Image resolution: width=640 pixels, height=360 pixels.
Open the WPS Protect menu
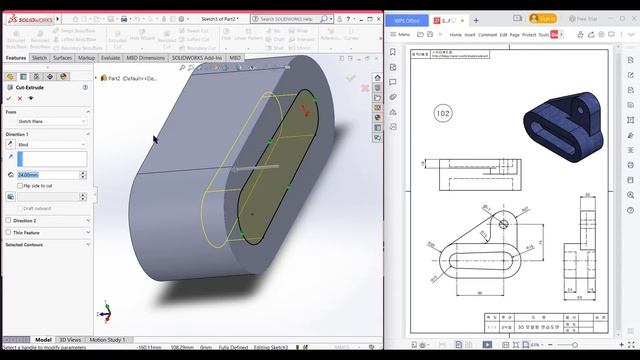coord(529,35)
